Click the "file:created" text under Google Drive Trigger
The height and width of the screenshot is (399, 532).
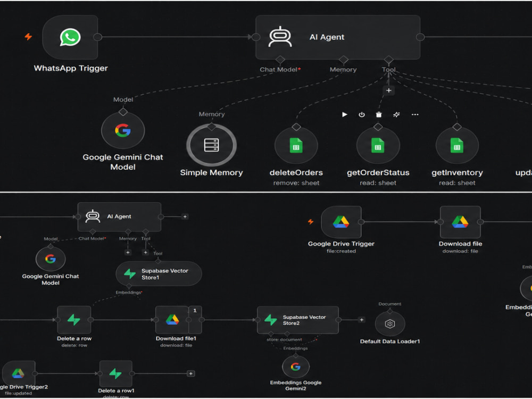pos(342,251)
